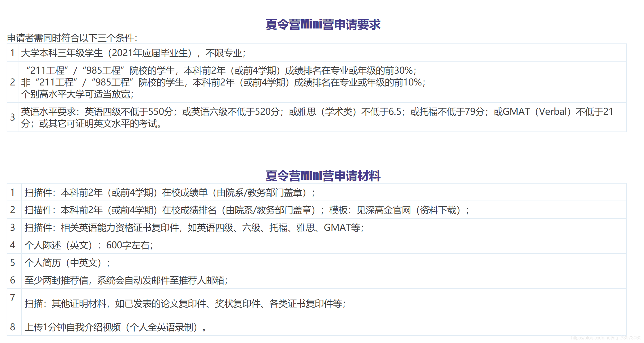Click the 夏令营Mini营申请要求 heading
644x343 pixels.
pyautogui.click(x=323, y=24)
